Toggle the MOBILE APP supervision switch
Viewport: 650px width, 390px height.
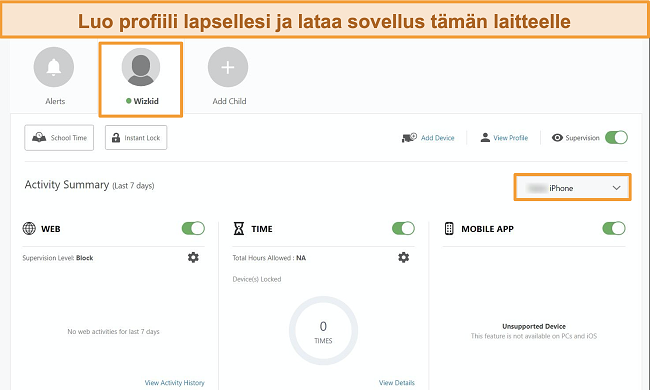(x=614, y=228)
